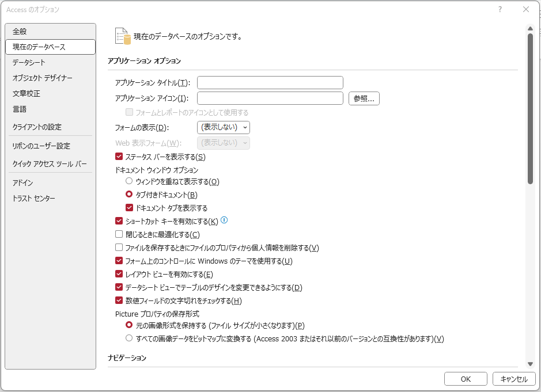541x392 pixels.
Task: Click the database options header icon
Action: pos(122,36)
